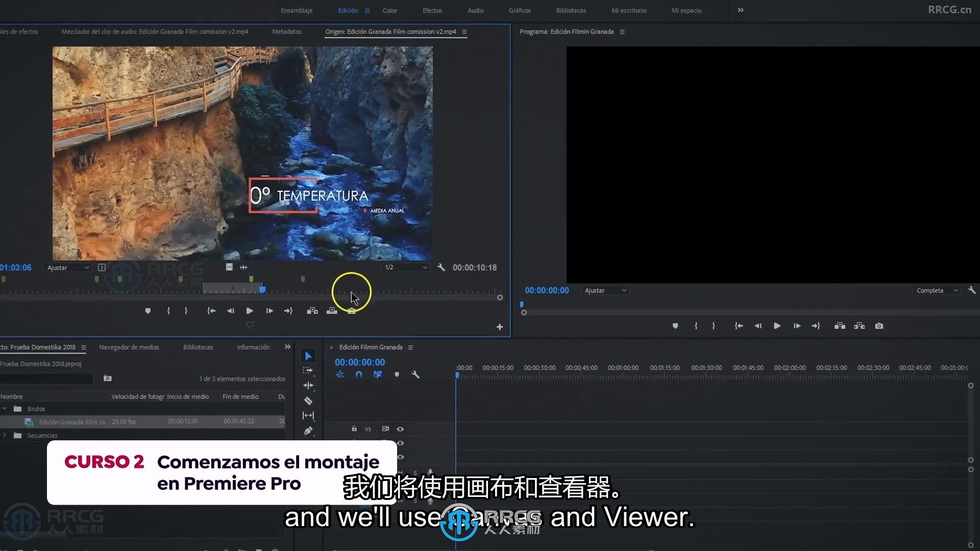Toggle the V3 track lock
This screenshot has width=980, height=551.
(354, 429)
